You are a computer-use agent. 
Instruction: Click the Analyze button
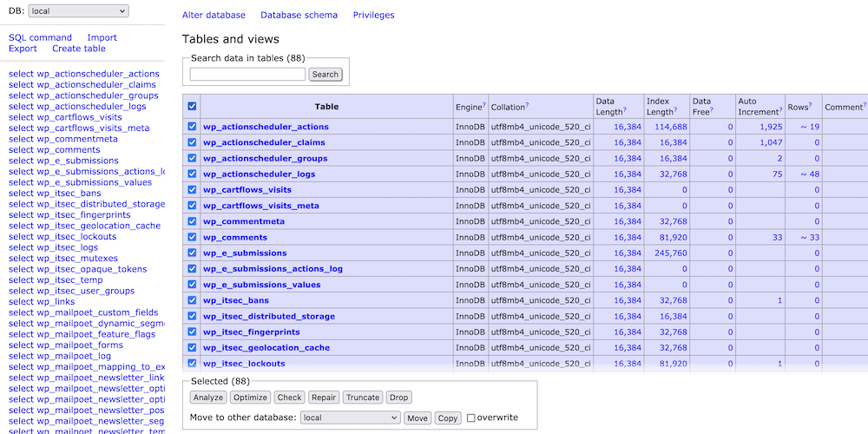tap(208, 398)
